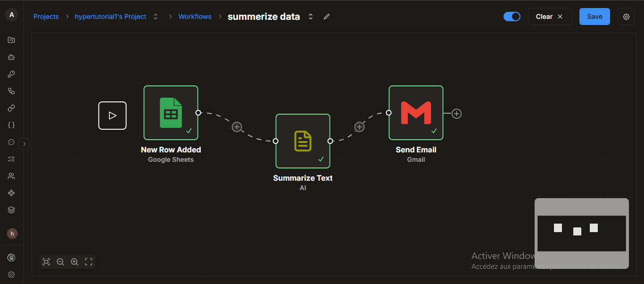Add a new step after Send Email
Image resolution: width=644 pixels, height=284 pixels.
click(456, 114)
